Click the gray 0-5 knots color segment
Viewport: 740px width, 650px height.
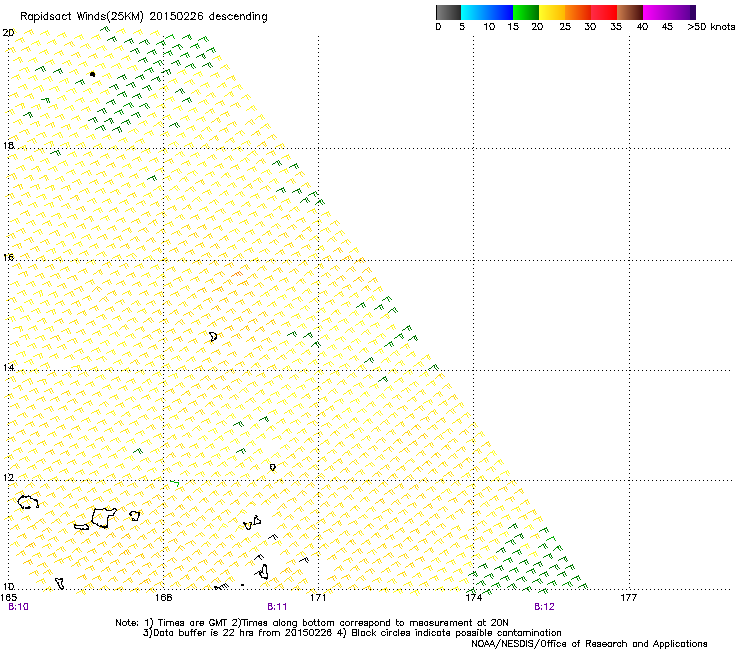448,12
